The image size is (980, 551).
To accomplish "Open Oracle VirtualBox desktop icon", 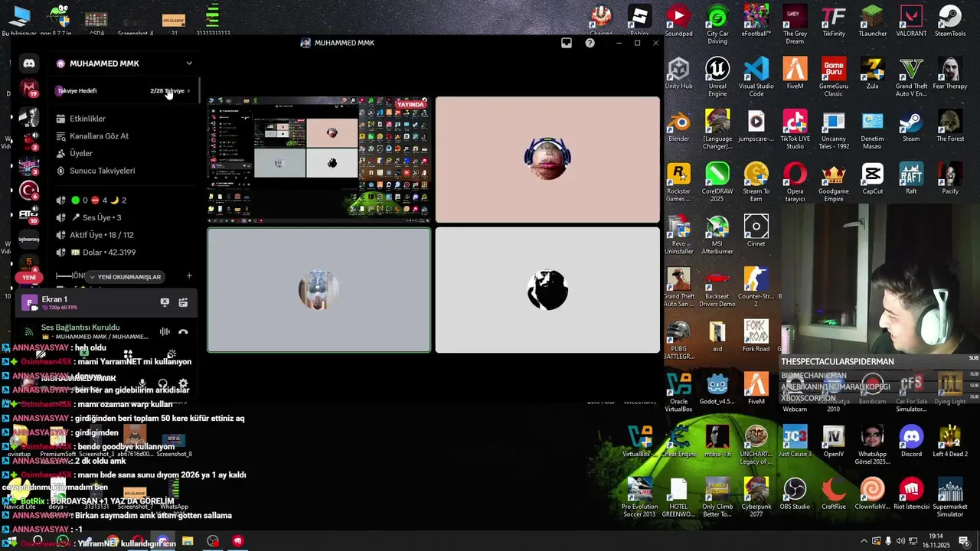I will (x=678, y=391).
